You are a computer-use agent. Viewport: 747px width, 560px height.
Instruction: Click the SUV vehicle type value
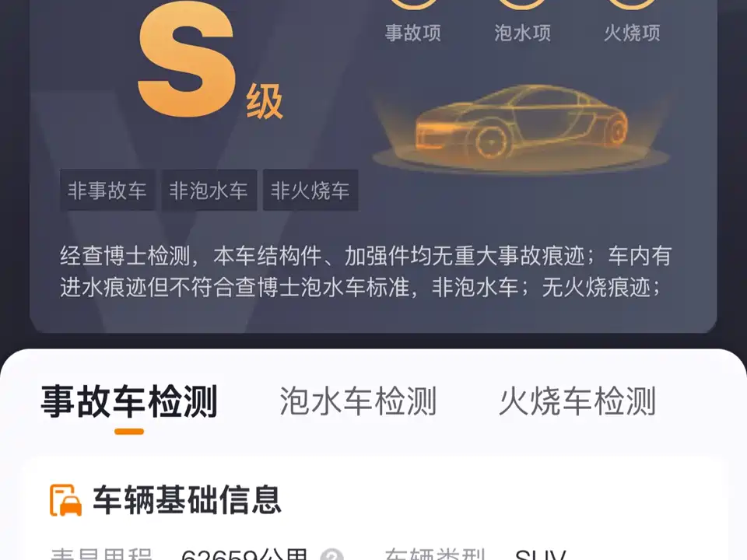540,555
